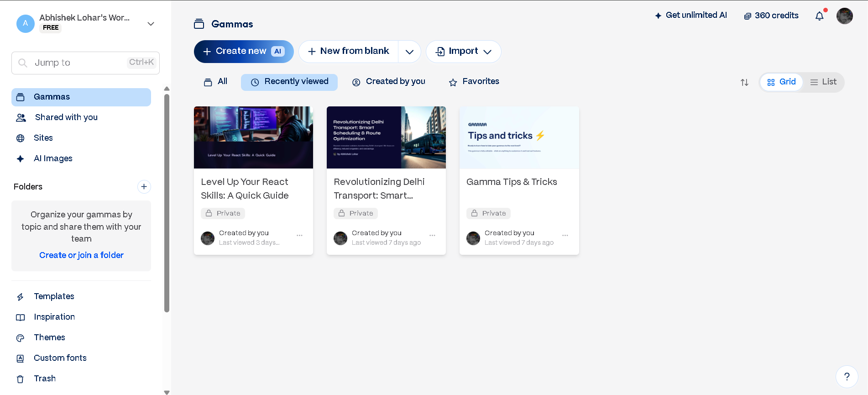Click the search magnifier icon

(22, 63)
